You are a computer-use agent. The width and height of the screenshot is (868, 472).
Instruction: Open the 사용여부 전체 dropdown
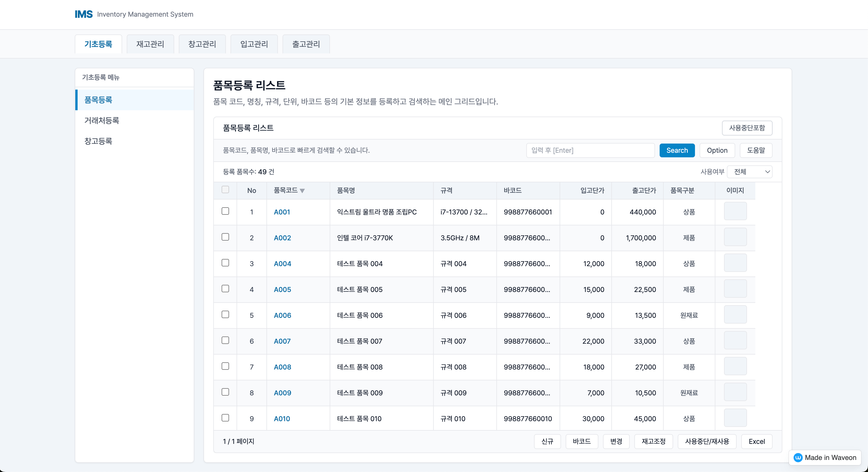pos(749,172)
